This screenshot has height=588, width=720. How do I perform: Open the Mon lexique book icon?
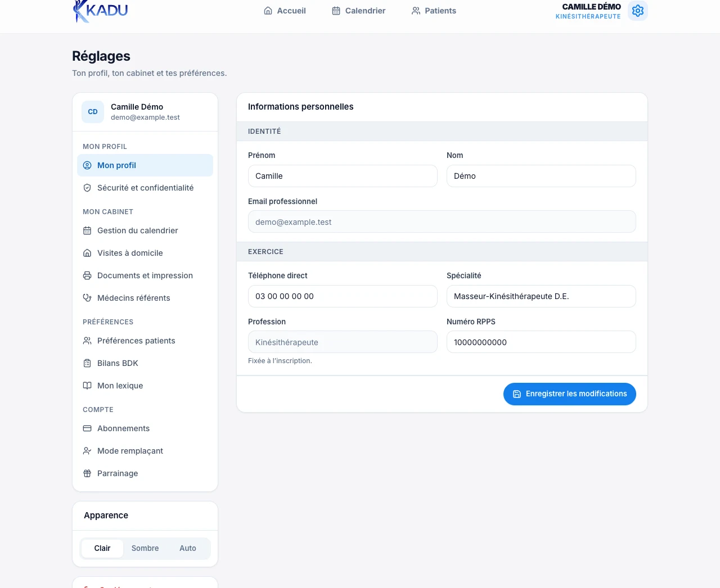(87, 386)
